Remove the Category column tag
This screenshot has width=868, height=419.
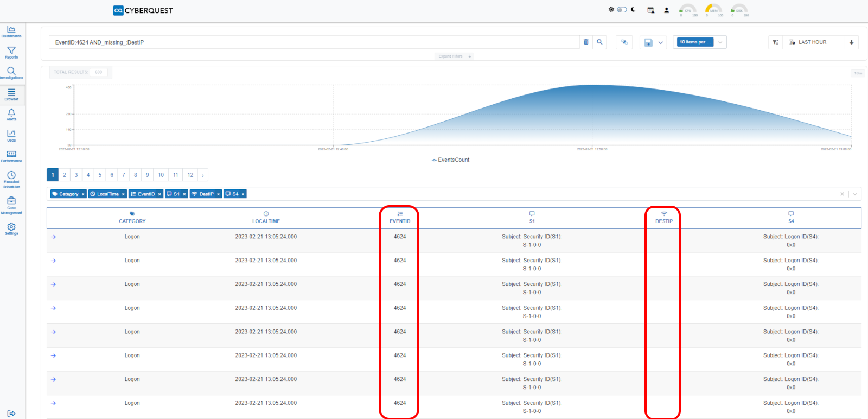click(83, 194)
